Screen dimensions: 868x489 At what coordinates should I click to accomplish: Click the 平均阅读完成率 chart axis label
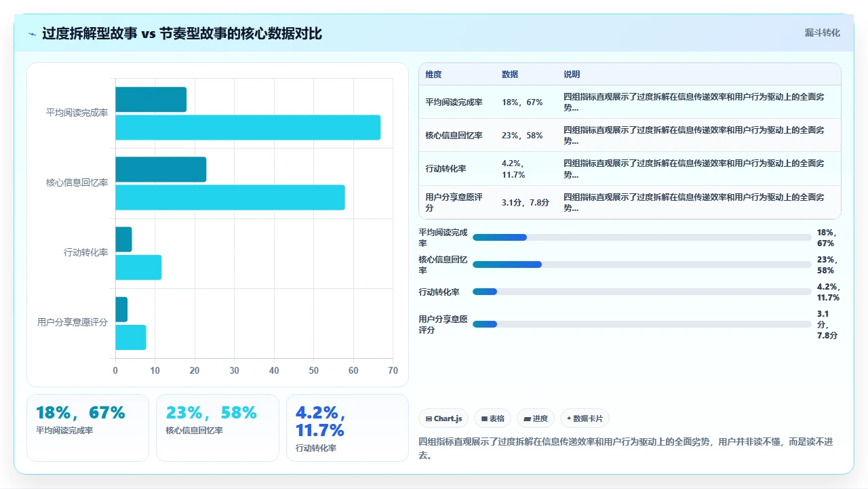click(77, 113)
